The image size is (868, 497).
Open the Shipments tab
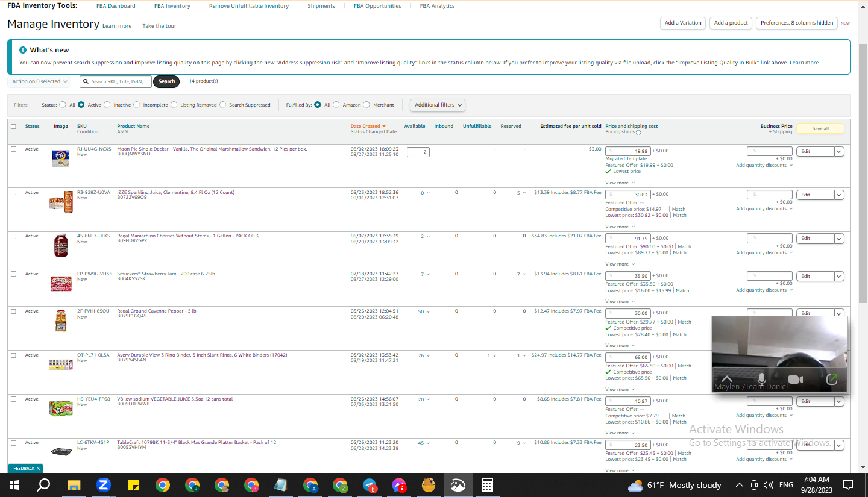pos(321,6)
